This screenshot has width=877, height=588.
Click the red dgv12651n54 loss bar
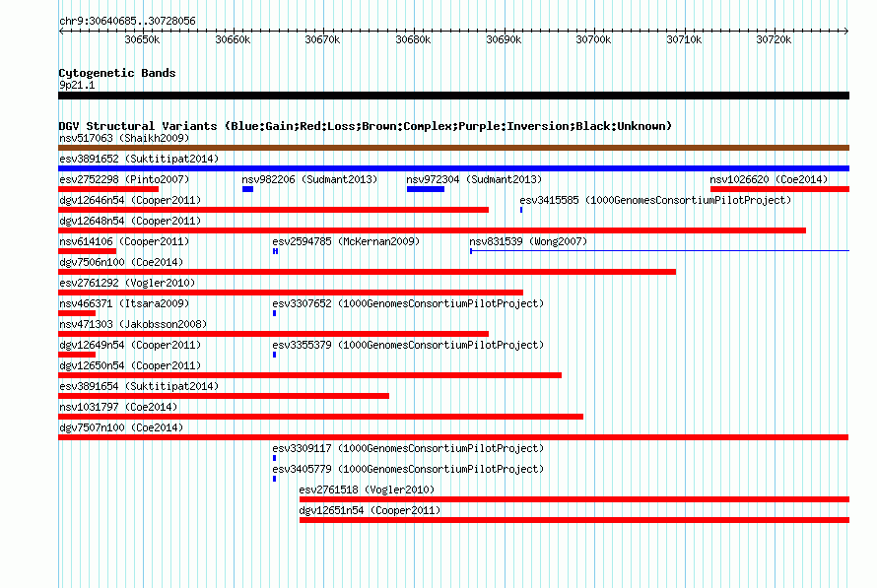(574, 520)
